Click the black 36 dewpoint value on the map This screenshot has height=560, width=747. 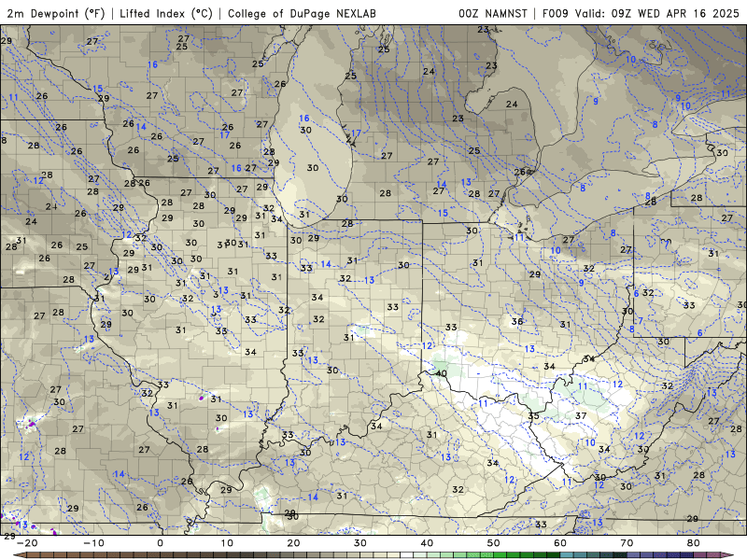517,321
